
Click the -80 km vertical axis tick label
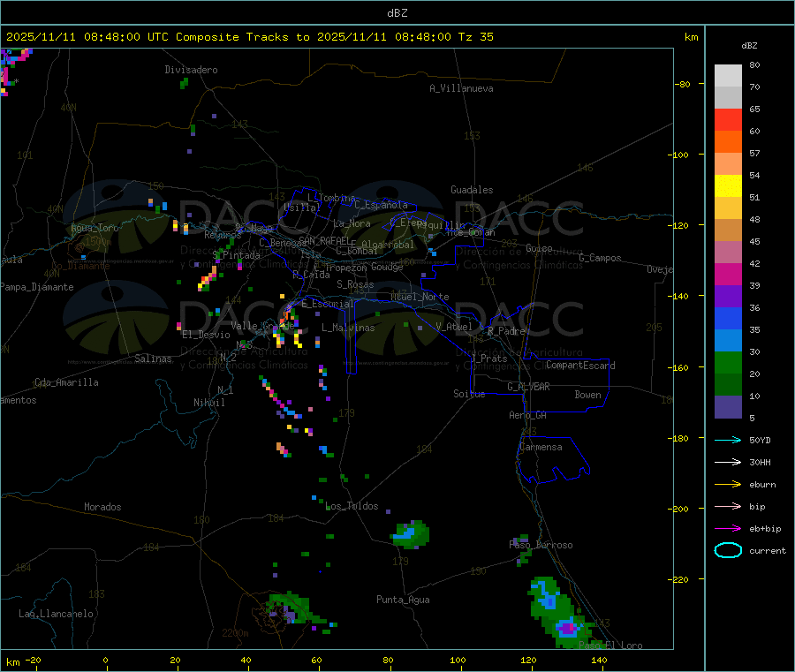[682, 84]
